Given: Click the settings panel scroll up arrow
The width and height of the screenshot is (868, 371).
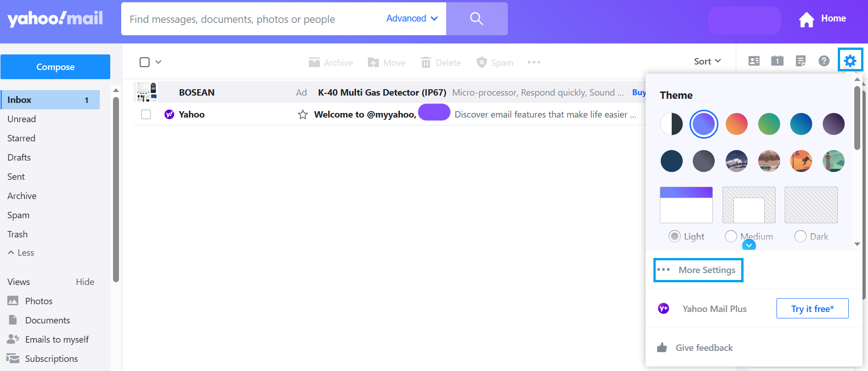Looking at the screenshot, I should 857,79.
